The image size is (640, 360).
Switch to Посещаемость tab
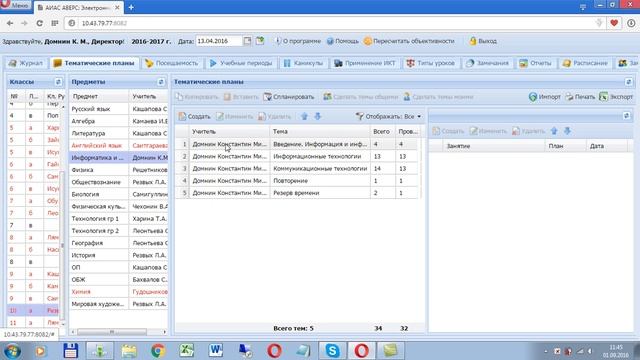pos(171,63)
